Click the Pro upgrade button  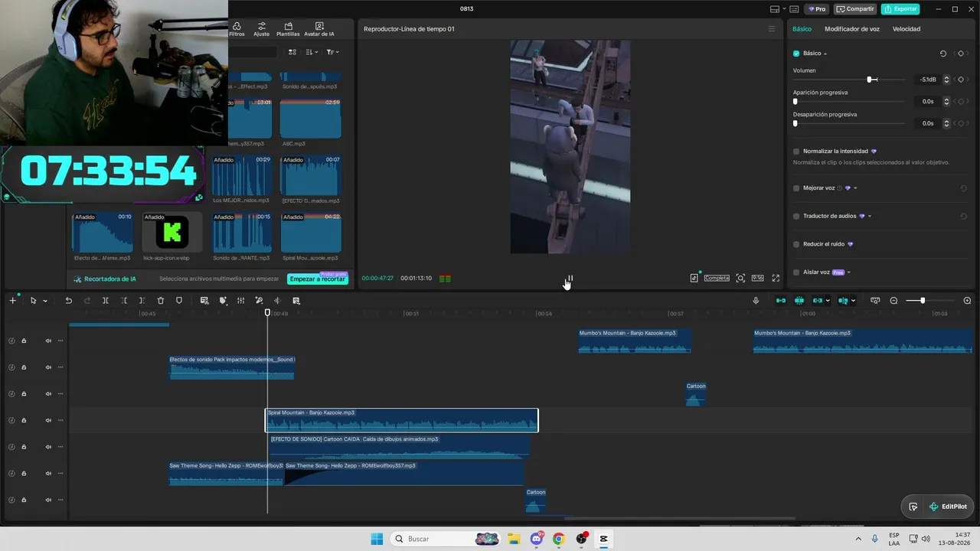818,9
